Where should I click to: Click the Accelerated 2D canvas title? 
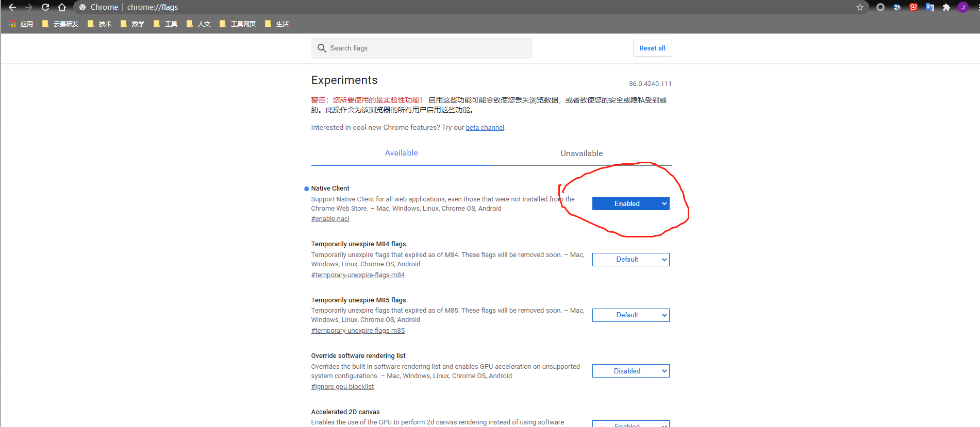pos(345,412)
